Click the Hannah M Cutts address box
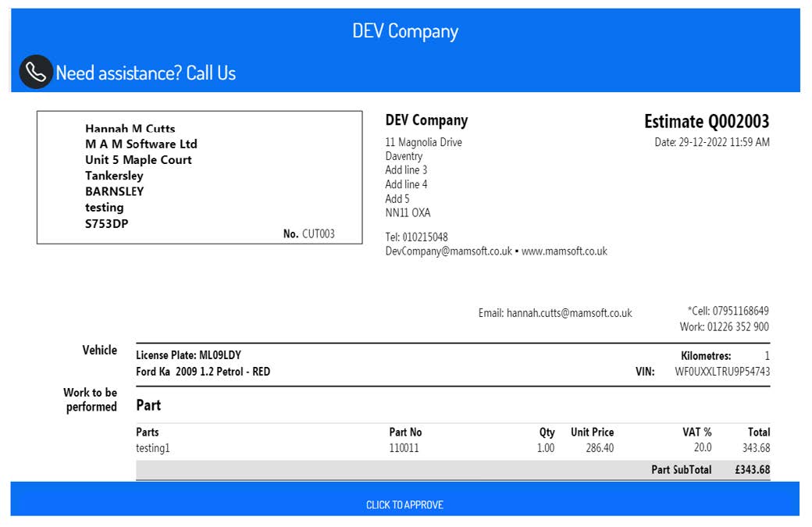This screenshot has height=527, width=812. coord(199,177)
